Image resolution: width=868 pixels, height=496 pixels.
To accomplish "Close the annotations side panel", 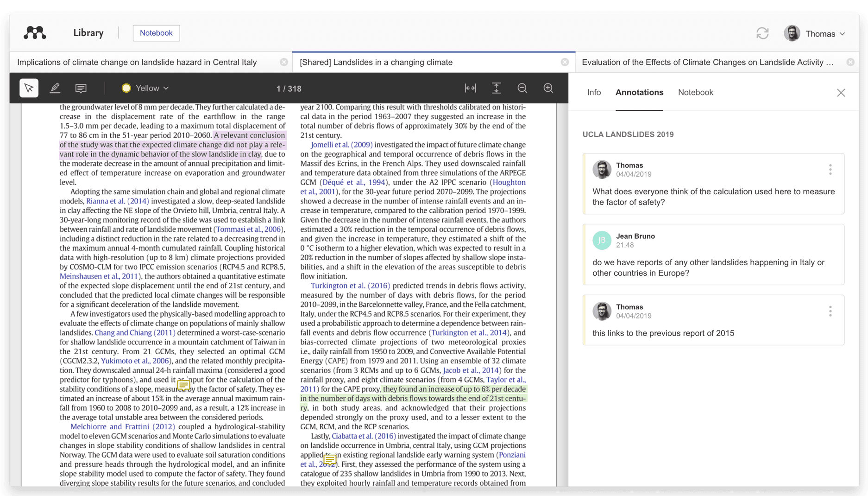I will pos(841,93).
